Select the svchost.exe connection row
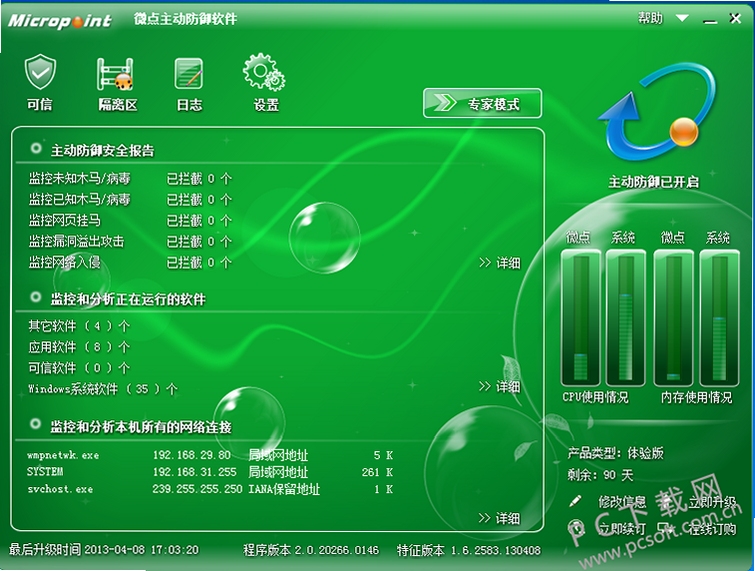755x571 pixels. (x=210, y=489)
